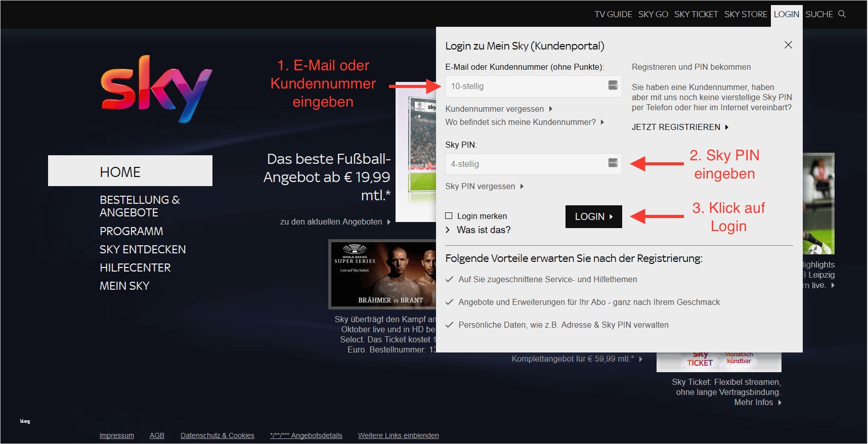Open SKY GO from the top bar
The height and width of the screenshot is (444, 868).
[x=653, y=14]
